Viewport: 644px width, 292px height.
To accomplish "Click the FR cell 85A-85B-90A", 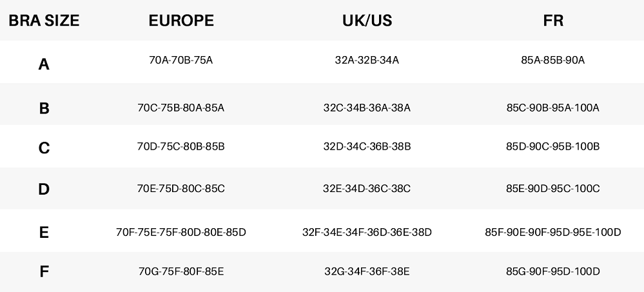I will click(x=553, y=61).
